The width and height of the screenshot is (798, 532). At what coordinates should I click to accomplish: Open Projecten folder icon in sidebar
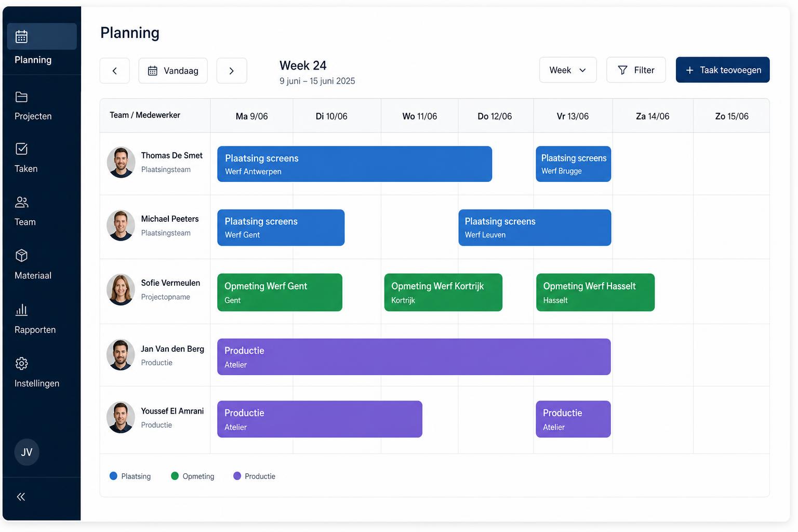(21, 97)
